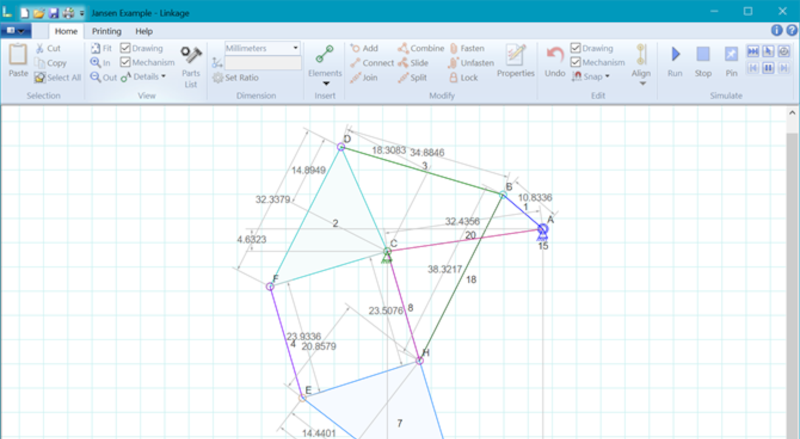This screenshot has height=439, width=800.
Task: Uncheck Drawing checkbox in Edit group
Action: 576,48
